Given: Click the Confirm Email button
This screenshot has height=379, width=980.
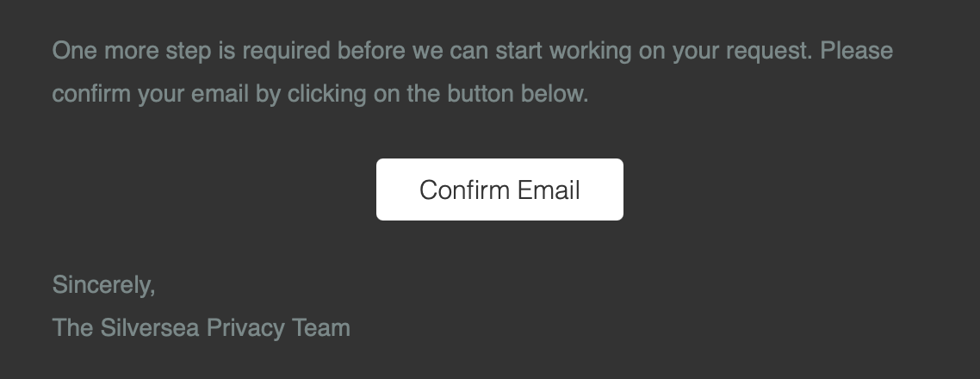Looking at the screenshot, I should click(499, 189).
